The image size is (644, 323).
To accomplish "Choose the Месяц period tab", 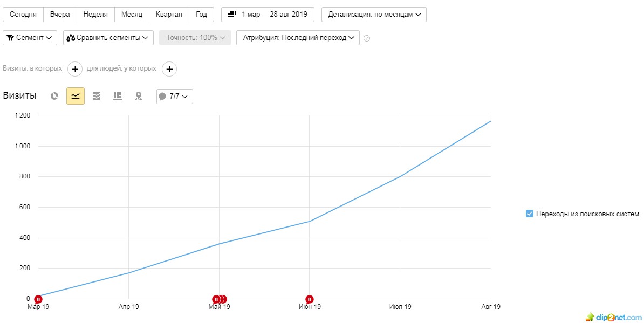I will [x=132, y=15].
